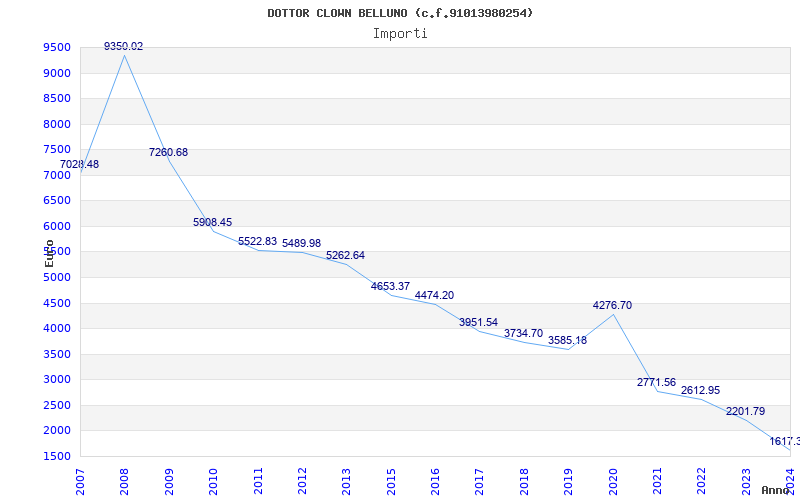This screenshot has width=800, height=500.
Task: Click the 2023 x-axis year label
Action: pos(746,481)
